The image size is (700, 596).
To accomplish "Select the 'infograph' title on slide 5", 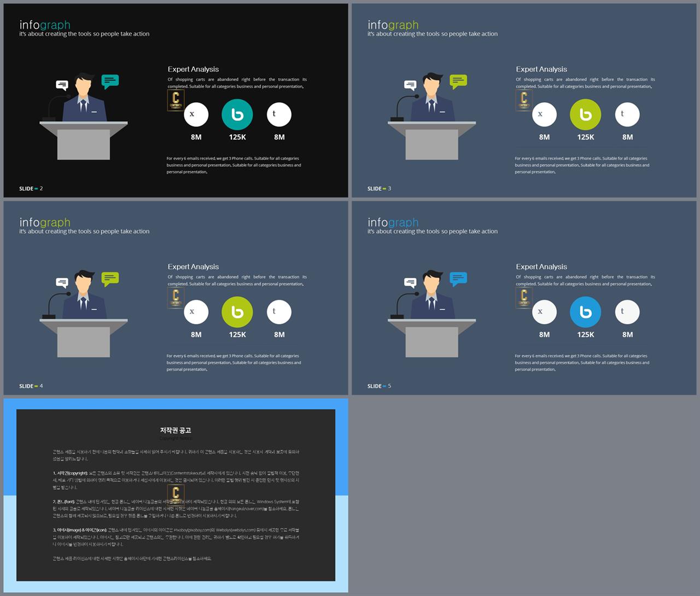I will [x=393, y=222].
